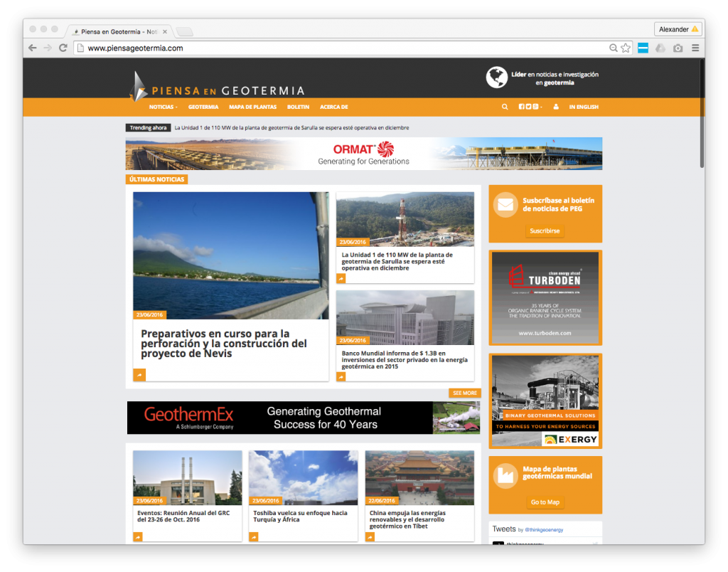Open the China renewable energy Tibet headline
Viewport: 728px width, 572px height.
[407, 519]
